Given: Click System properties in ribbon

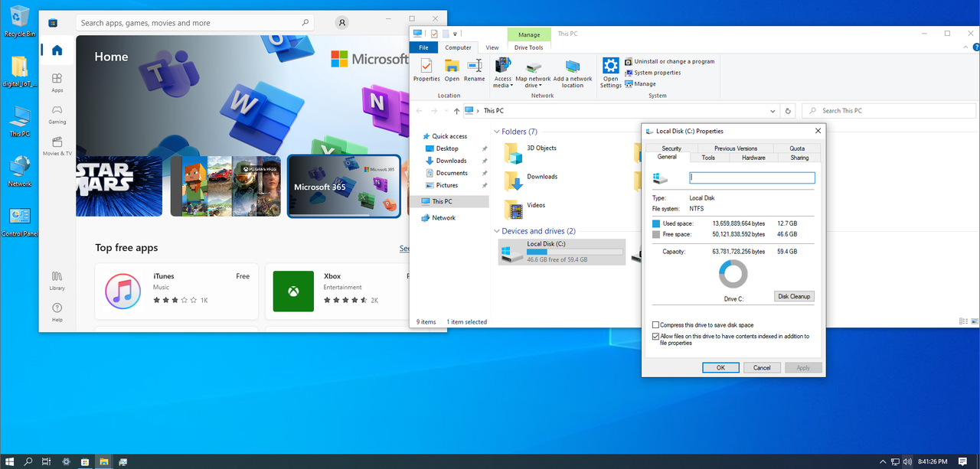Looking at the screenshot, I should coord(652,73).
